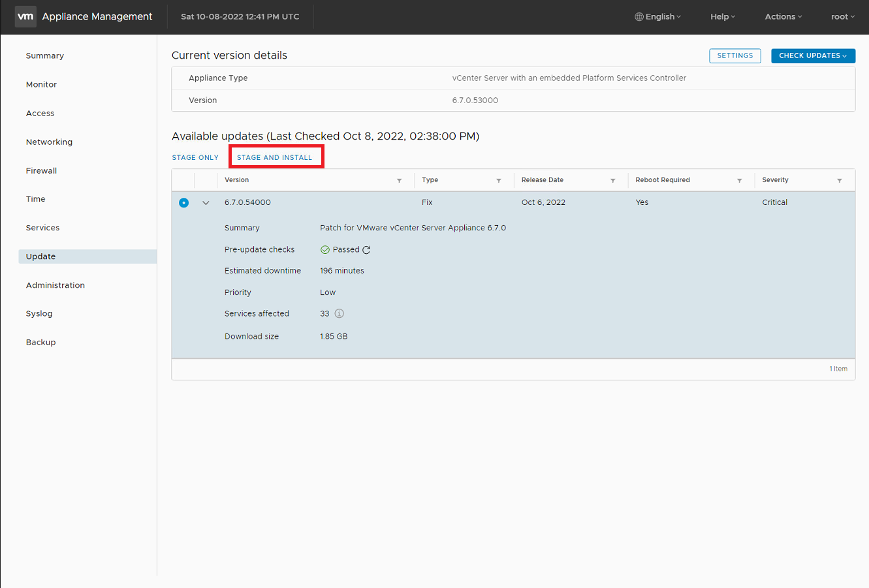869x588 pixels.
Task: Sort by Type column header
Action: (430, 180)
